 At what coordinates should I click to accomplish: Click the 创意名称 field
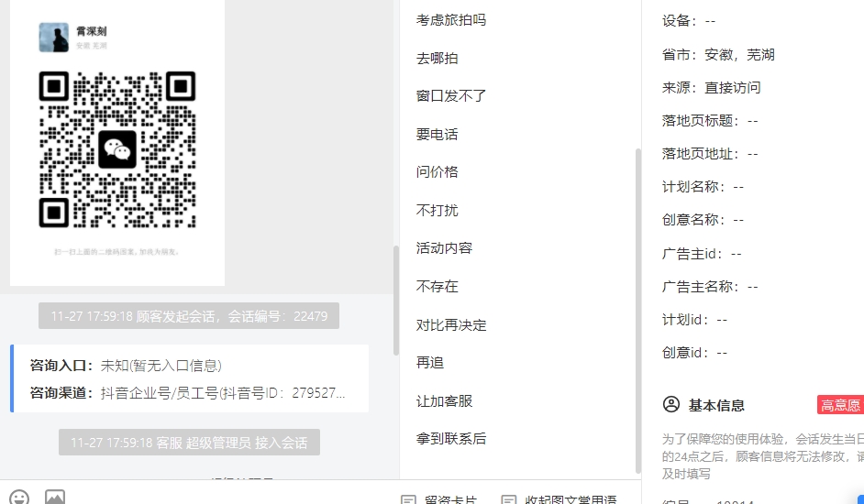pos(703,220)
